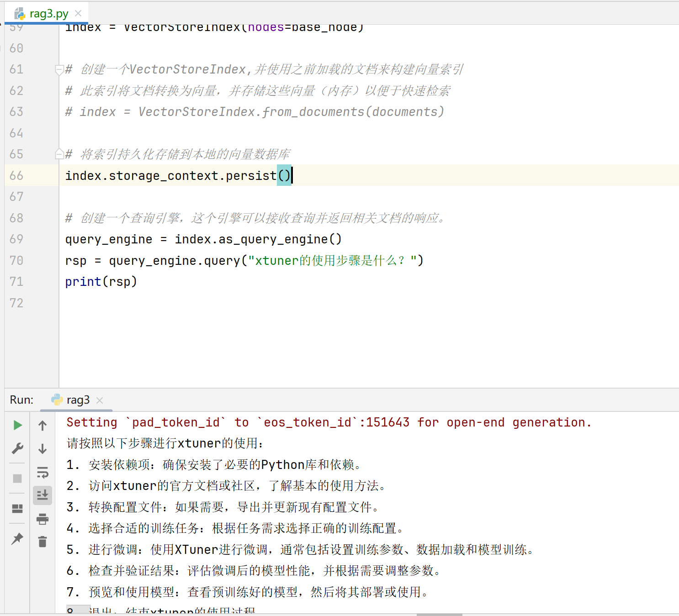Image resolution: width=679 pixels, height=616 pixels.
Task: Toggle Soft-Wrap in console output
Action: [x=42, y=472]
